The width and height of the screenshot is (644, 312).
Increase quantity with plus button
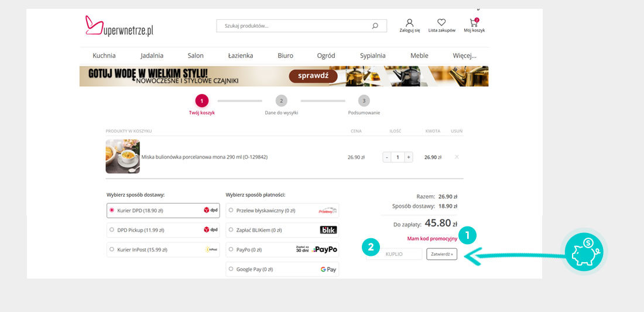(408, 157)
